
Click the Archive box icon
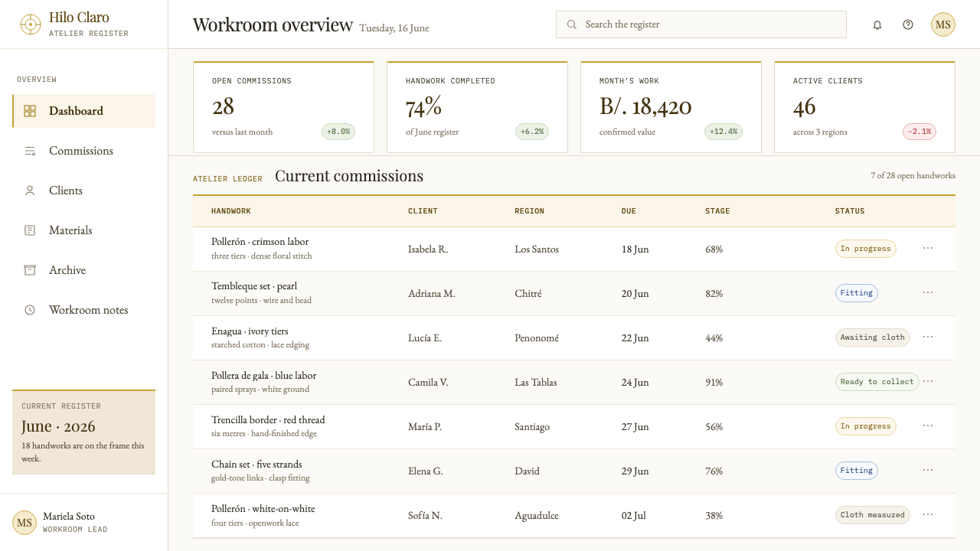point(30,270)
